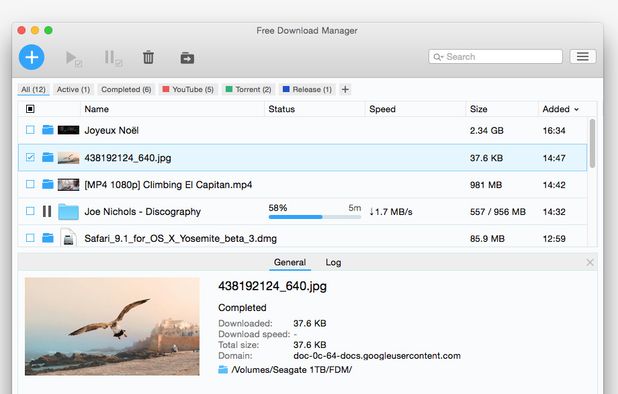Click the seagull preview image
This screenshot has width=618, height=394.
pos(112,326)
